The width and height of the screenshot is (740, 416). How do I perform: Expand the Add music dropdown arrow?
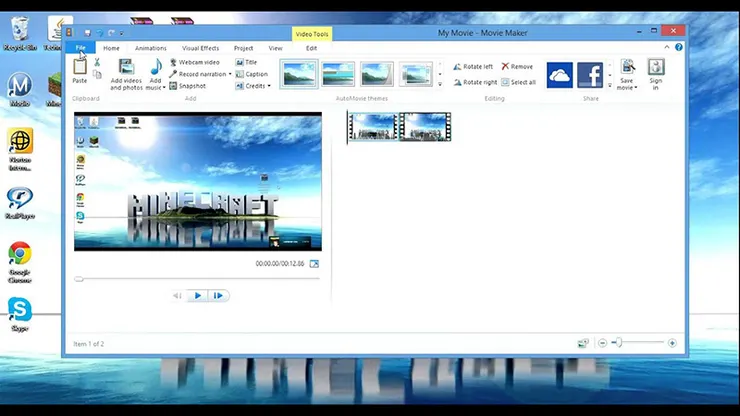(164, 88)
